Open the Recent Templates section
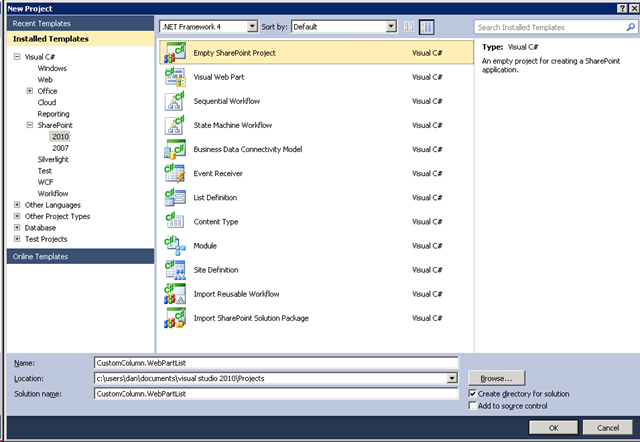Screen dimensions: 640x442 click(x=80, y=23)
